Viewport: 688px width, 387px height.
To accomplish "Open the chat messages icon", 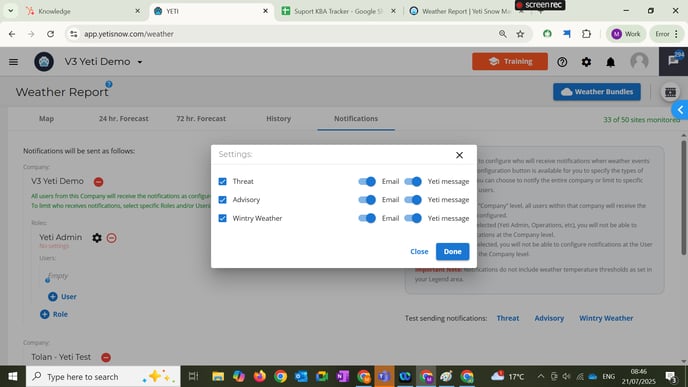I will [x=674, y=61].
